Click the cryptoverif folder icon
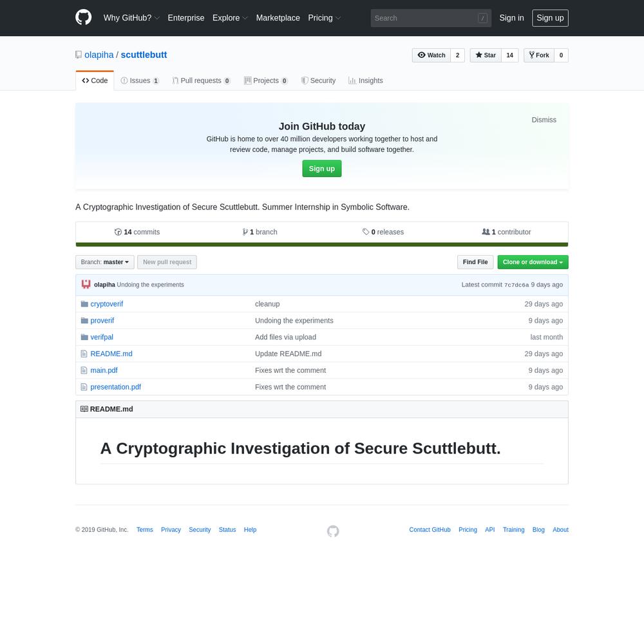Image resolution: width=644 pixels, height=644 pixels. (84, 304)
